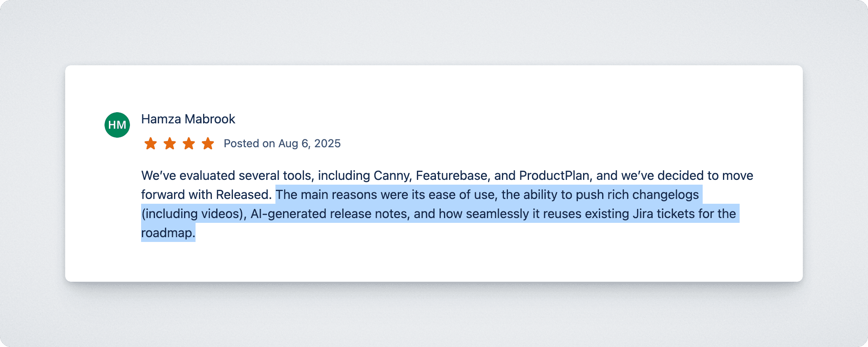
Task: Click the third orange rating star
Action: coord(189,143)
